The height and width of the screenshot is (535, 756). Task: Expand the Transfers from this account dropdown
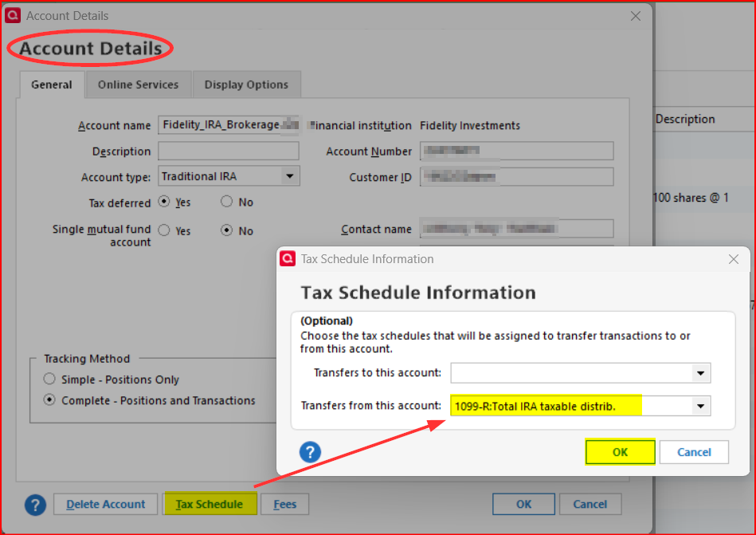click(x=700, y=406)
